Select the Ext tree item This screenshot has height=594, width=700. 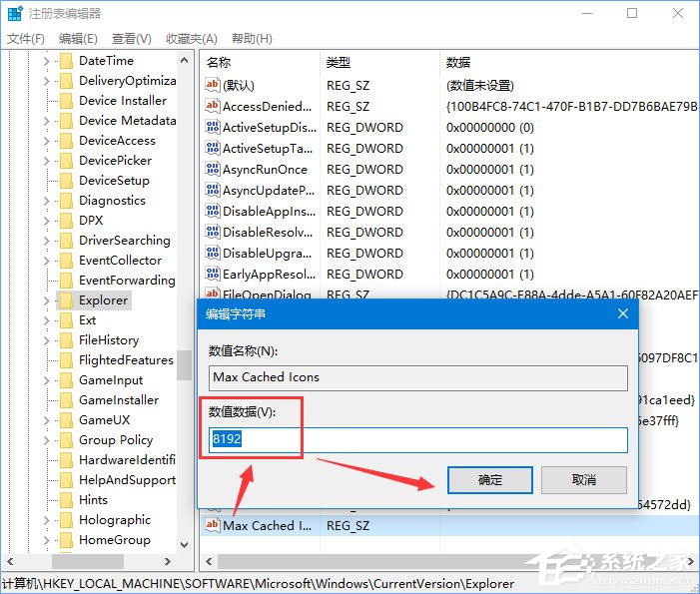88,320
